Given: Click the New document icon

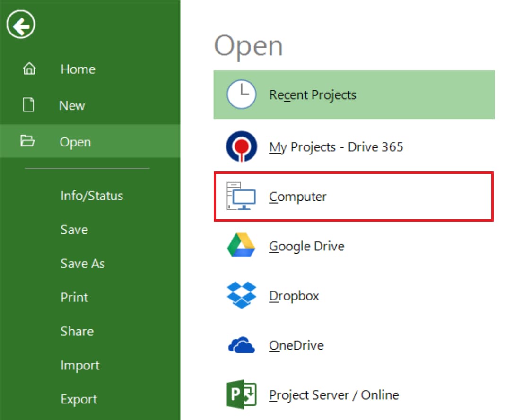Looking at the screenshot, I should pyautogui.click(x=29, y=105).
